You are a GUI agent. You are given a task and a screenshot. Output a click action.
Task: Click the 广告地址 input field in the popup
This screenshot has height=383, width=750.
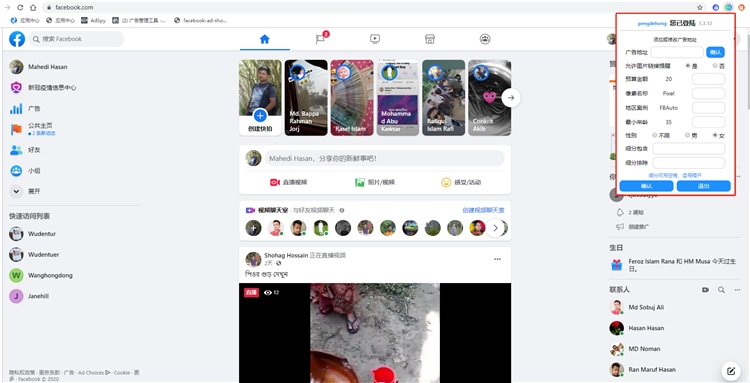click(x=677, y=52)
